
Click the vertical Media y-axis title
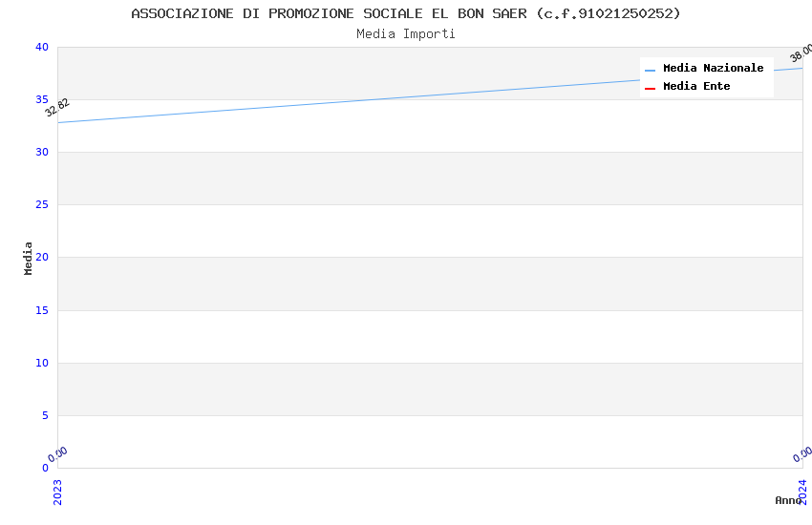pyautogui.click(x=29, y=258)
